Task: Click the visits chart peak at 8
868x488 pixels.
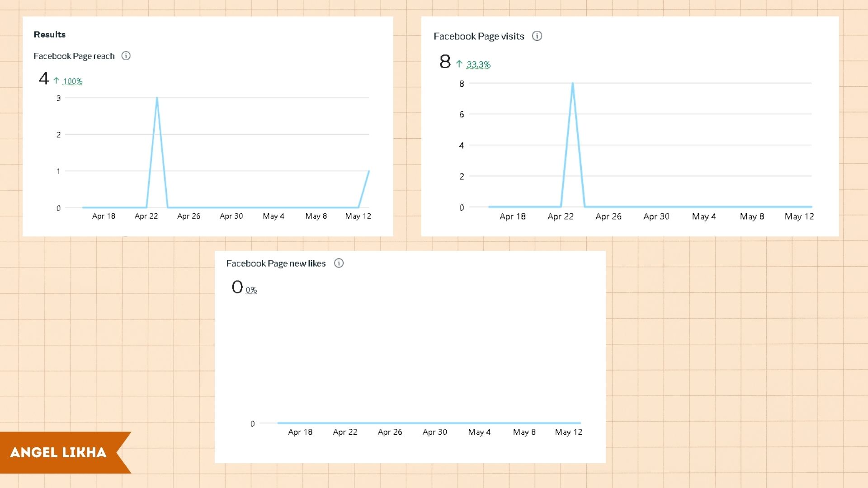Action: coord(573,84)
